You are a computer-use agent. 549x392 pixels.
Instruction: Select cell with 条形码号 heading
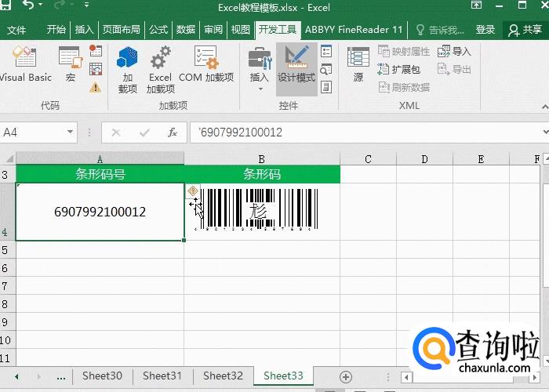tap(100, 174)
